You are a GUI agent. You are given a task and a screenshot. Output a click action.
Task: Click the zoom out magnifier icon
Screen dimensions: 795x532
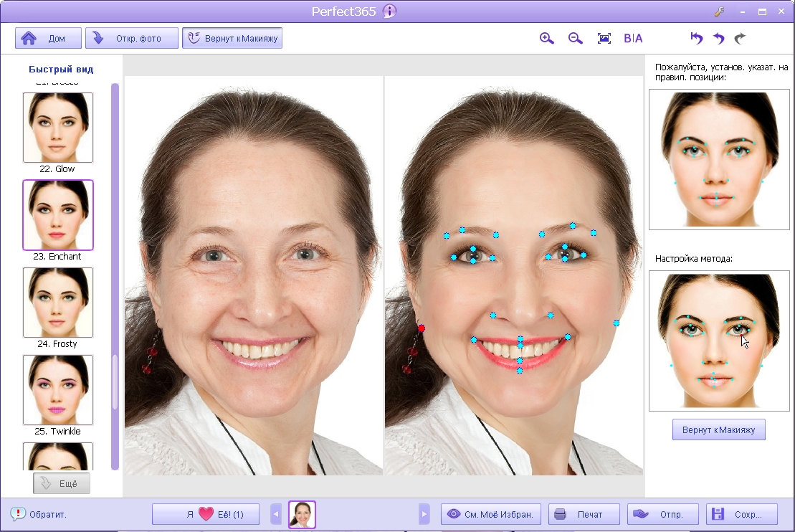pyautogui.click(x=576, y=38)
